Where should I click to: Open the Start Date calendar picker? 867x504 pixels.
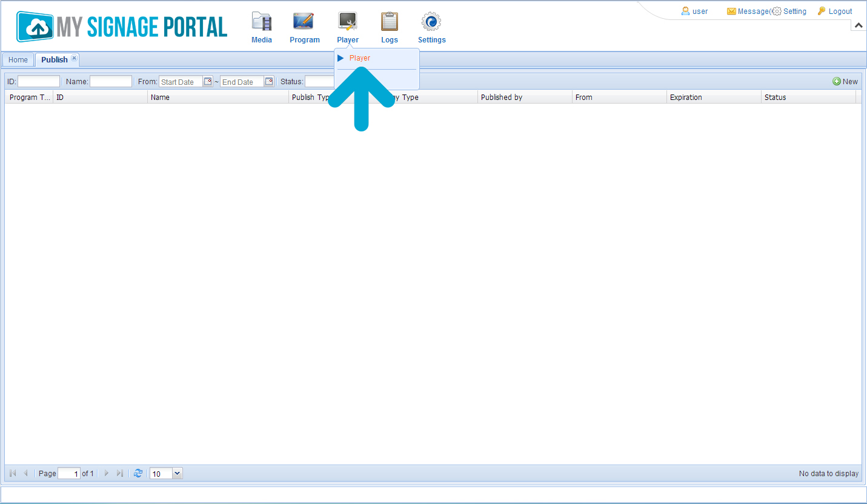click(208, 82)
